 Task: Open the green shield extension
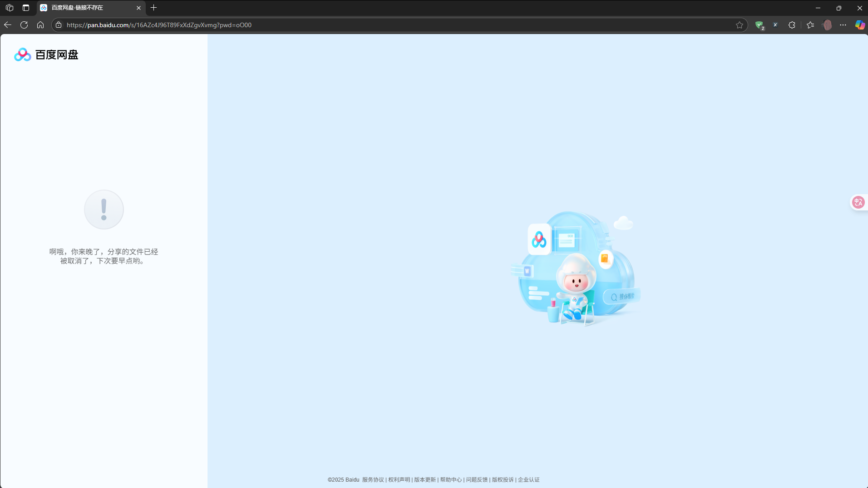pyautogui.click(x=759, y=25)
